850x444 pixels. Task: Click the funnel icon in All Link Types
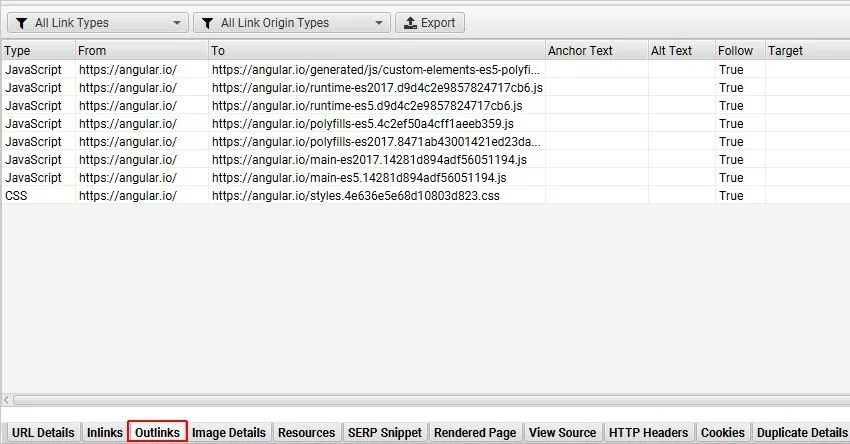point(19,22)
